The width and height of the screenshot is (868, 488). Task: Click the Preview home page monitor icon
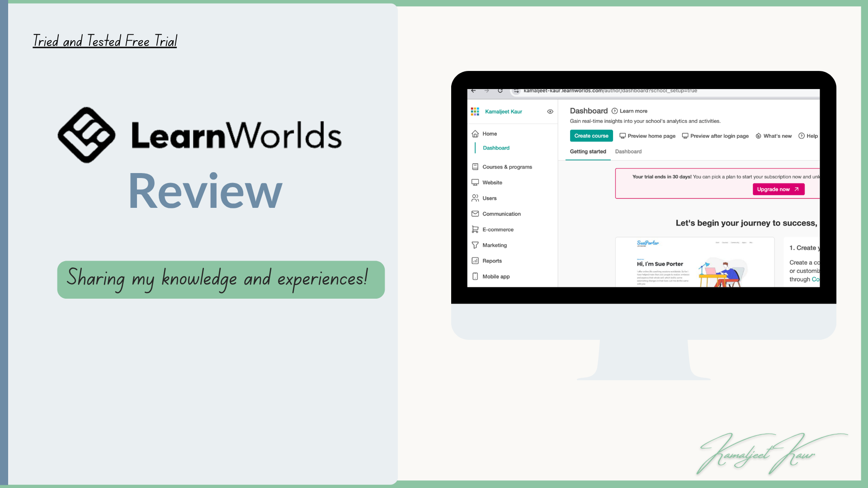(x=623, y=136)
